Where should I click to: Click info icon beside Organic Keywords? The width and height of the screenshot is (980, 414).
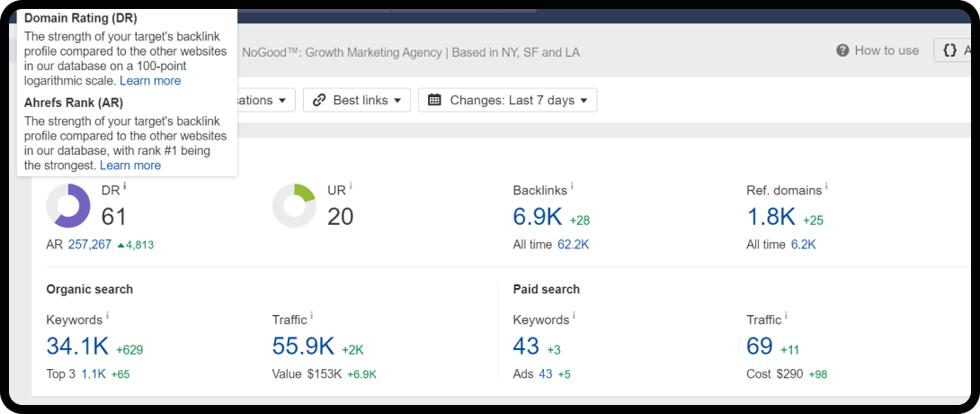point(107,316)
